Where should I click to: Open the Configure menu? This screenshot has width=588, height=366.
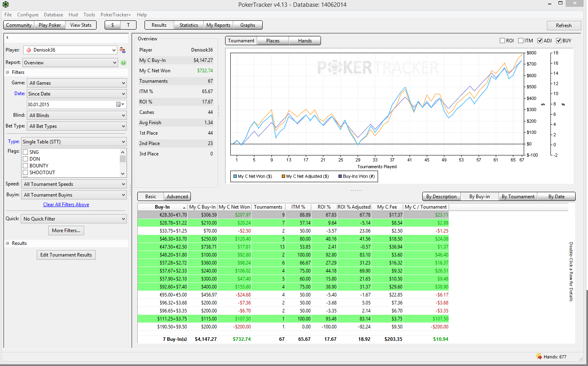(x=28, y=15)
